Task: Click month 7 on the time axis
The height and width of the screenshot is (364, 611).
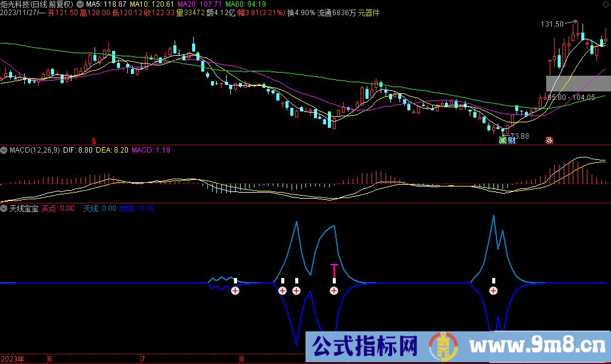Action: 143,359
